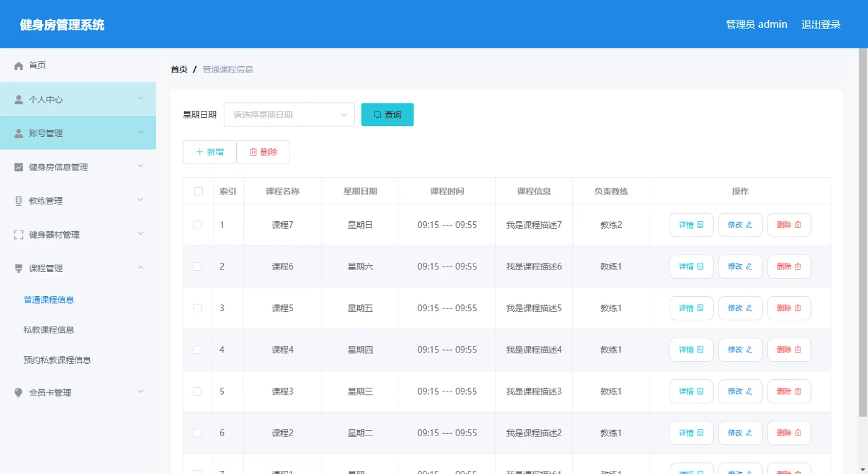The width and height of the screenshot is (868, 474).
Task: Check the checkbox for the 课程4 row
Action: tap(197, 349)
